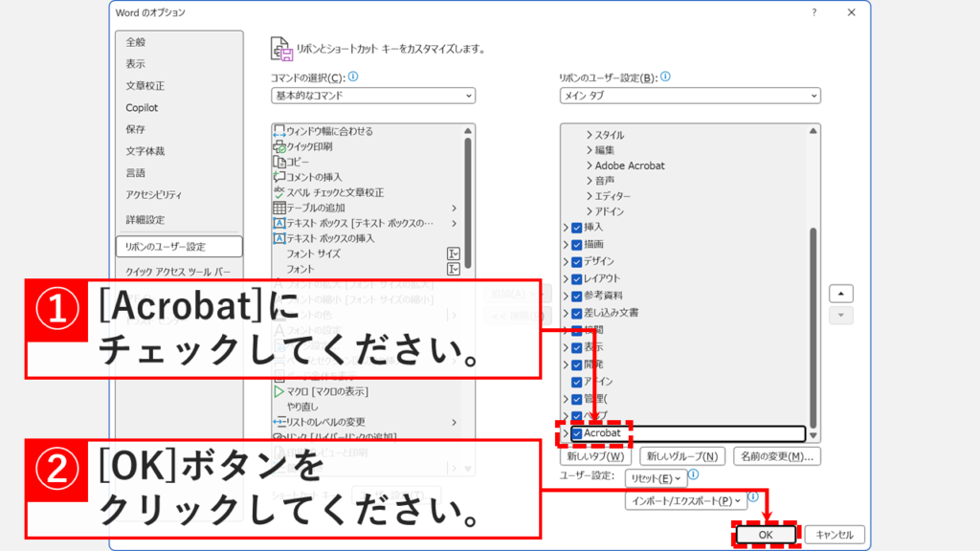Click the Insert Text Box (テキスト ボックスの挿入) icon
Screen dimensions: 980x551
[278, 238]
